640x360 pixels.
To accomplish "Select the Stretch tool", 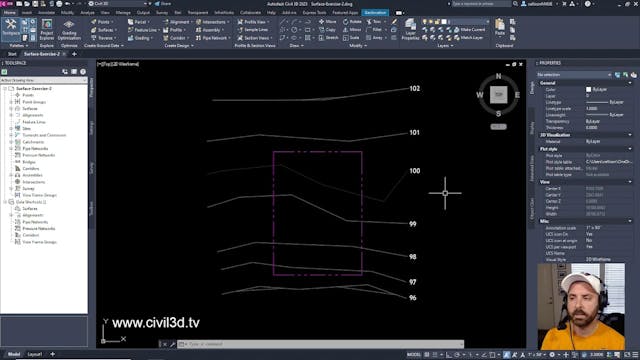I will click(x=329, y=38).
